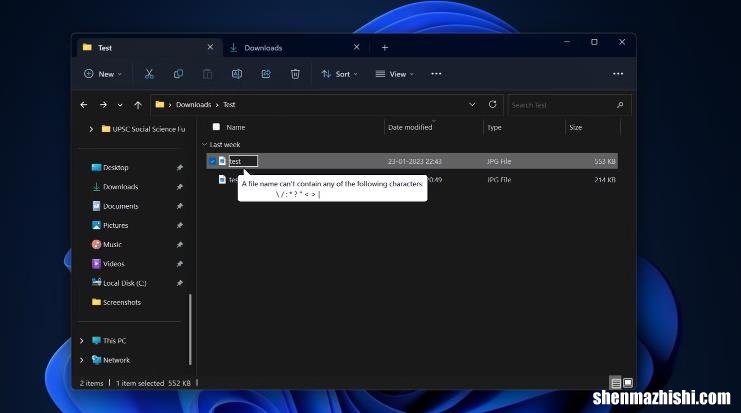Toggle the select-all checkbox near Name
Screen dimensions: 741x413
[216, 127]
